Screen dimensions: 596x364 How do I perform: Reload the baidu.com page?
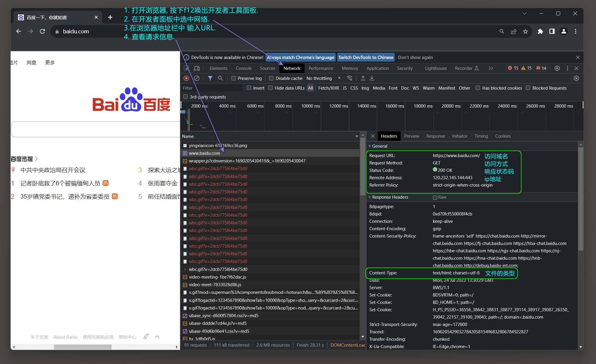pyautogui.click(x=42, y=31)
